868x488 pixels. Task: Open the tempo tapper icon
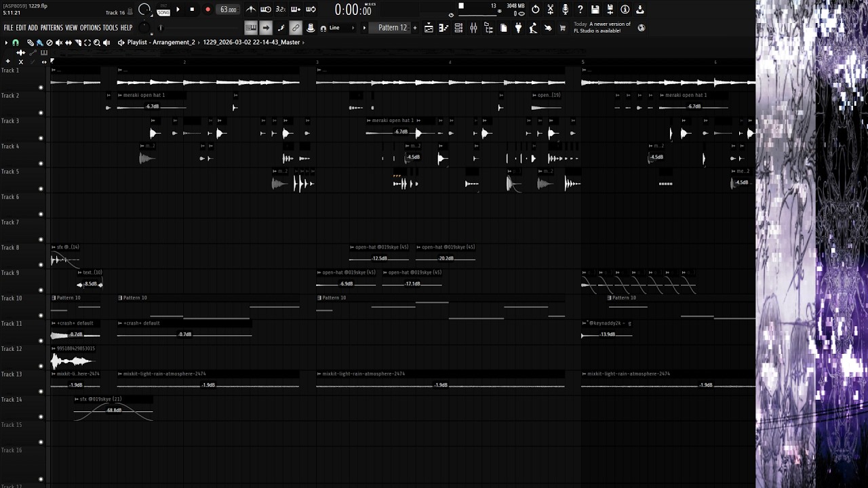click(x=533, y=28)
